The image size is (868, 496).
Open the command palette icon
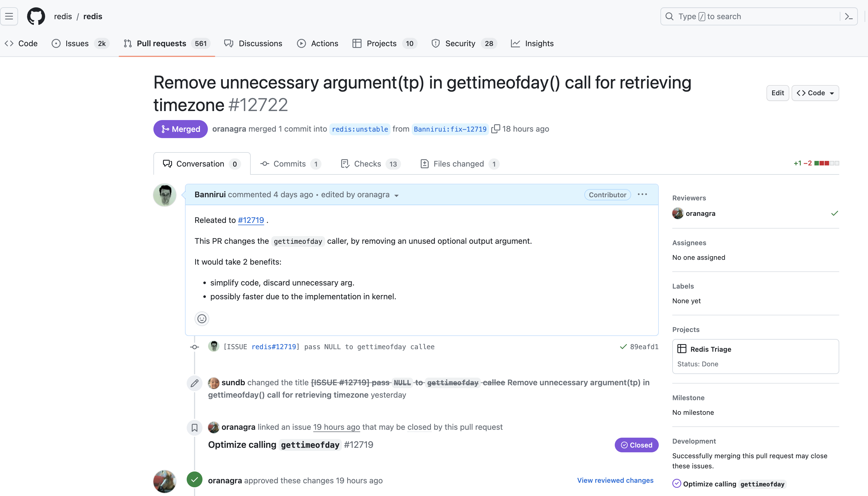[849, 16]
